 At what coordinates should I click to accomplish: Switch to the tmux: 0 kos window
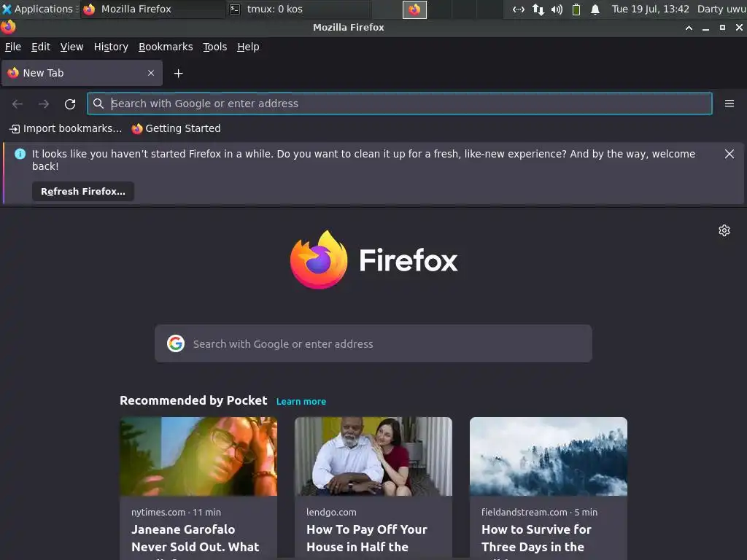click(298, 9)
